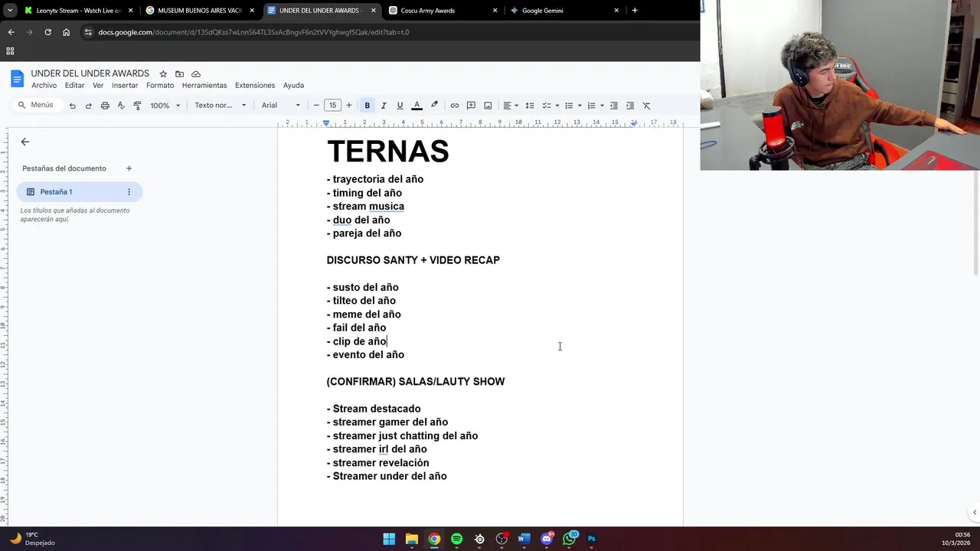Open Photoshop from the taskbar
This screenshot has height=551, width=980.
[591, 539]
